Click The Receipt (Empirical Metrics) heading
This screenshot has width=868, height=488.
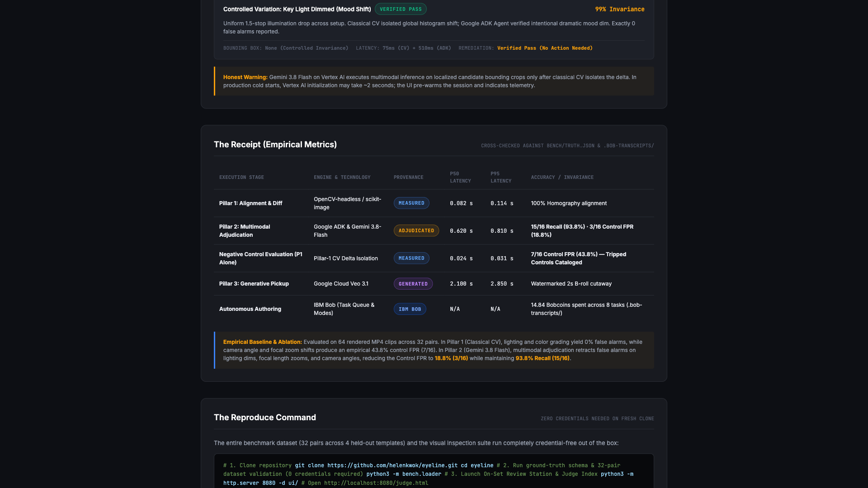point(275,145)
